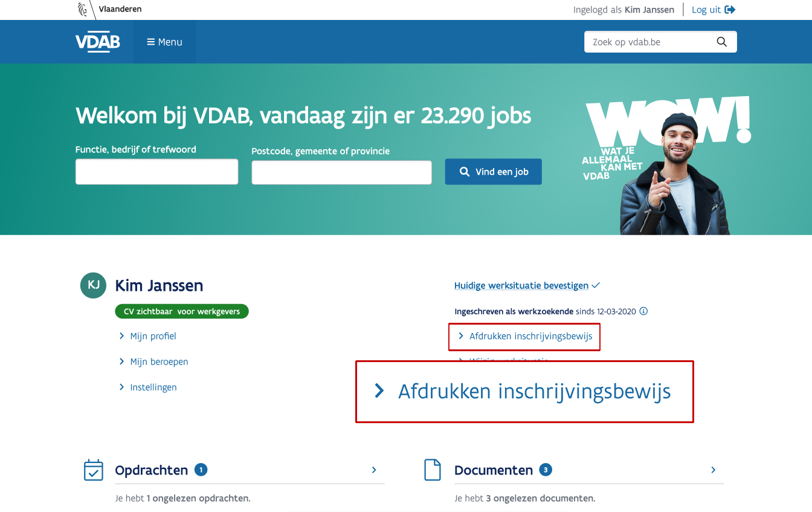Click the KJ avatar circle
This screenshot has height=512, width=812.
93,285
